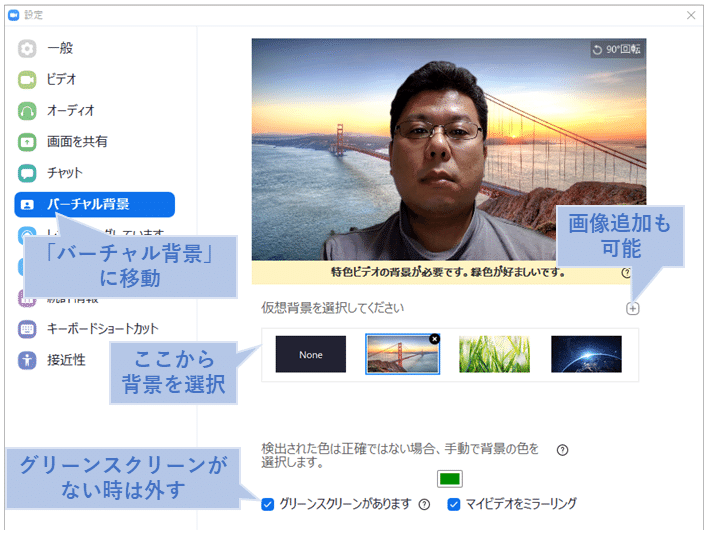Close the 設定 settings window
The width and height of the screenshot is (707, 535).
[691, 15]
